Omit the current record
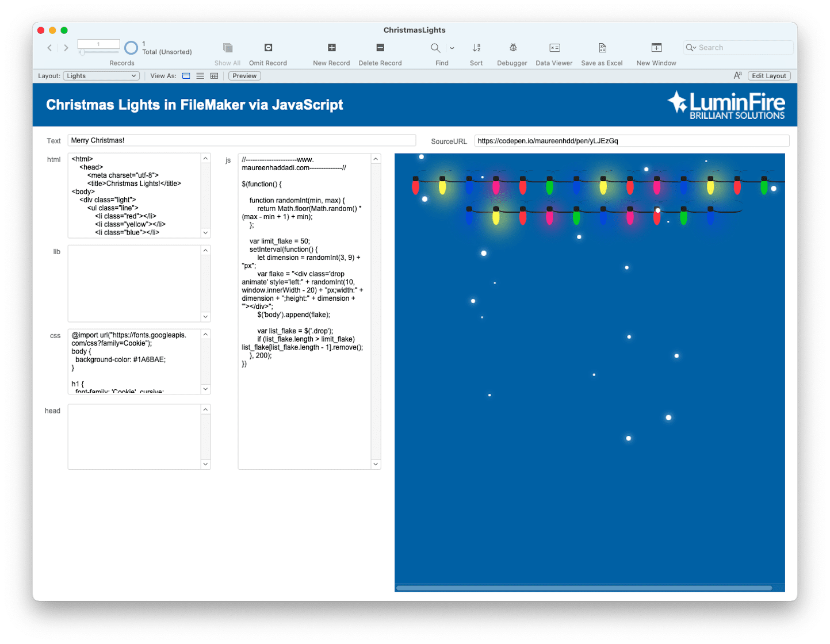830x644 pixels. 267,48
